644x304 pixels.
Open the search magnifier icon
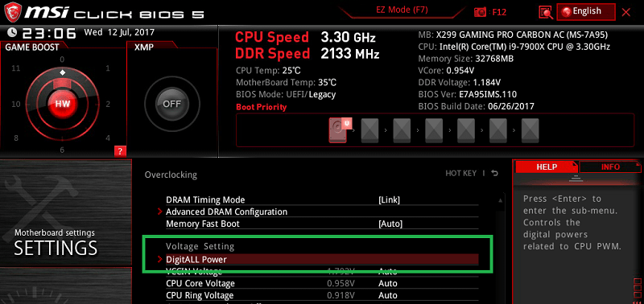pyautogui.click(x=546, y=12)
